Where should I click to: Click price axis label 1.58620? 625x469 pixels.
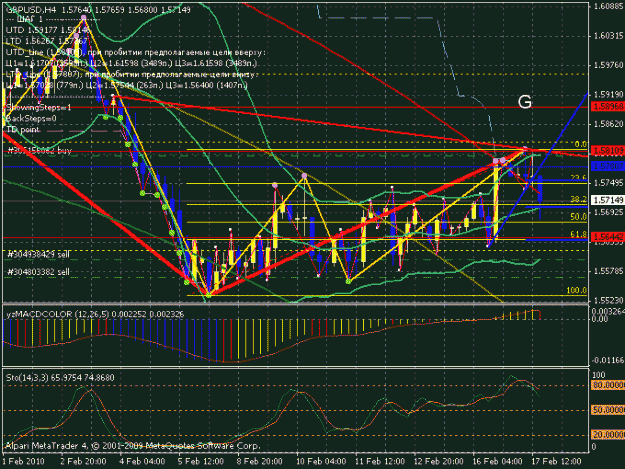point(609,124)
